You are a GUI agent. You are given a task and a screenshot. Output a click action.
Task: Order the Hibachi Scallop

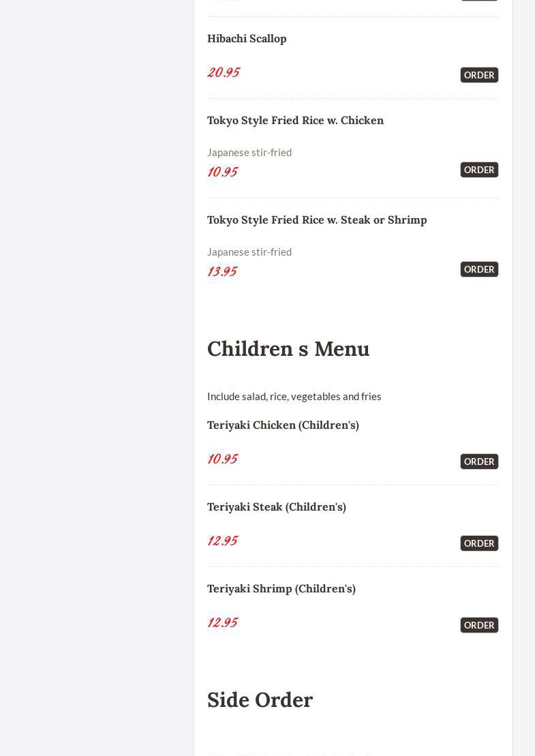tap(479, 75)
